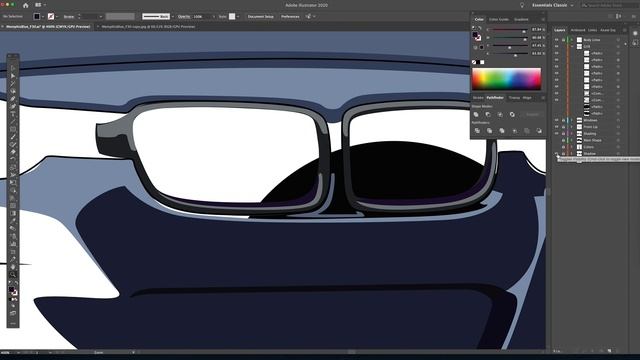Open the stroke color dropdown in control bar
Image resolution: width=640 pixels, height=360 pixels.
(56, 17)
